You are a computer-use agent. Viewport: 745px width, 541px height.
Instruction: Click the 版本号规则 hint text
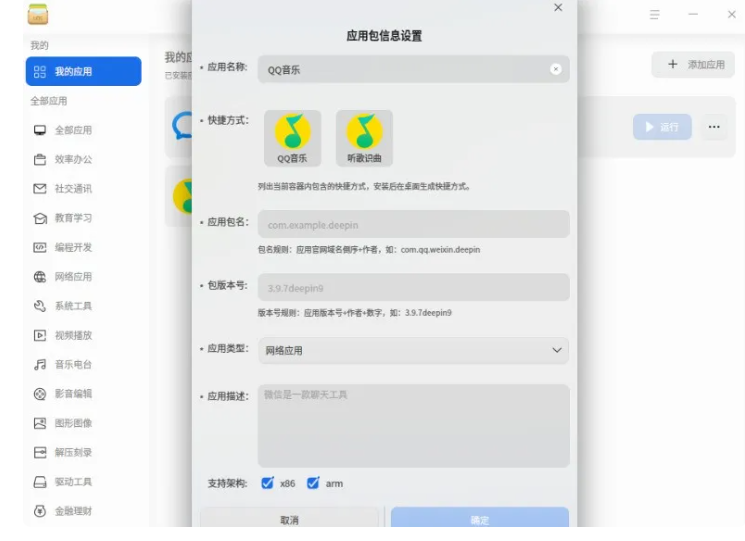[354, 313]
